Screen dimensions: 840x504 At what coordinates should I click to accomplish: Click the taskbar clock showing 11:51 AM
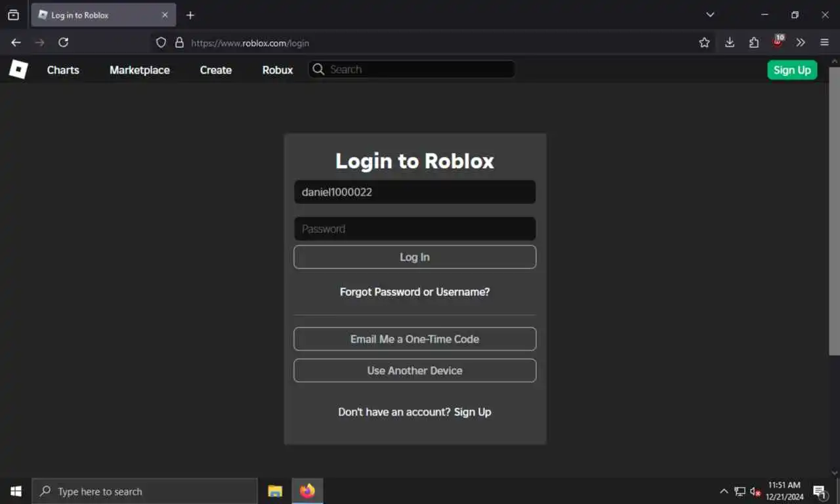point(784,491)
